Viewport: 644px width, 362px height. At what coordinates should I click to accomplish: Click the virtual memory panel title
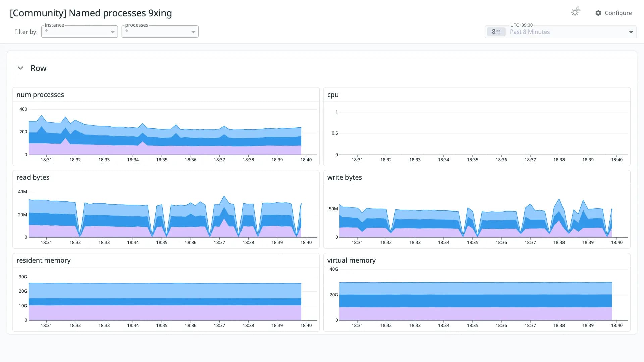click(351, 260)
